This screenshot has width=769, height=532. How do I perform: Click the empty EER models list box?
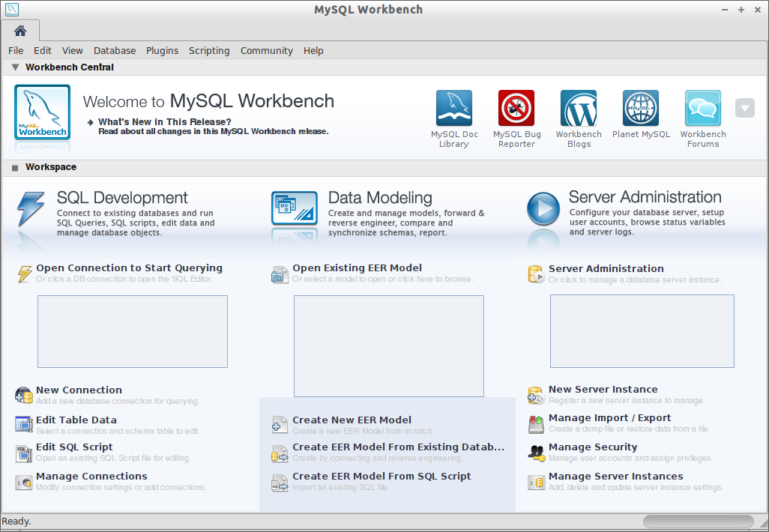[x=389, y=346]
